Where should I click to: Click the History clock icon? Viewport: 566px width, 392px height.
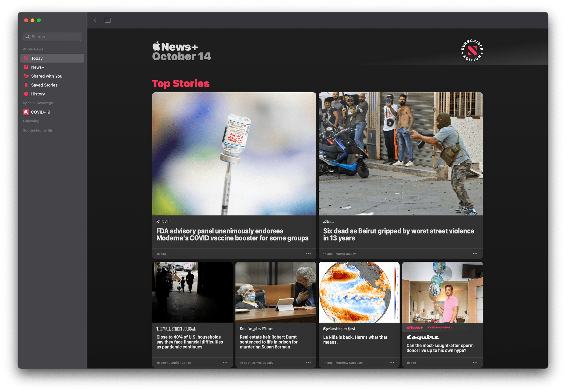pyautogui.click(x=26, y=94)
